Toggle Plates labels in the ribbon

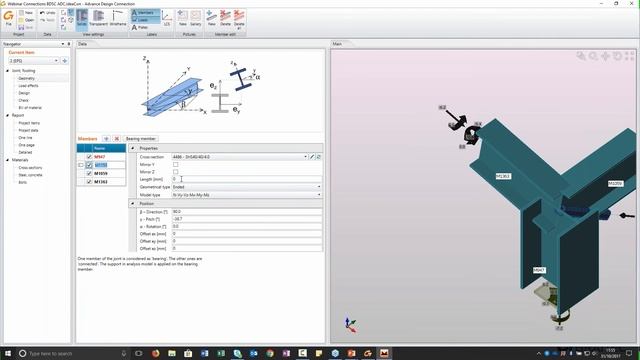coord(140,27)
